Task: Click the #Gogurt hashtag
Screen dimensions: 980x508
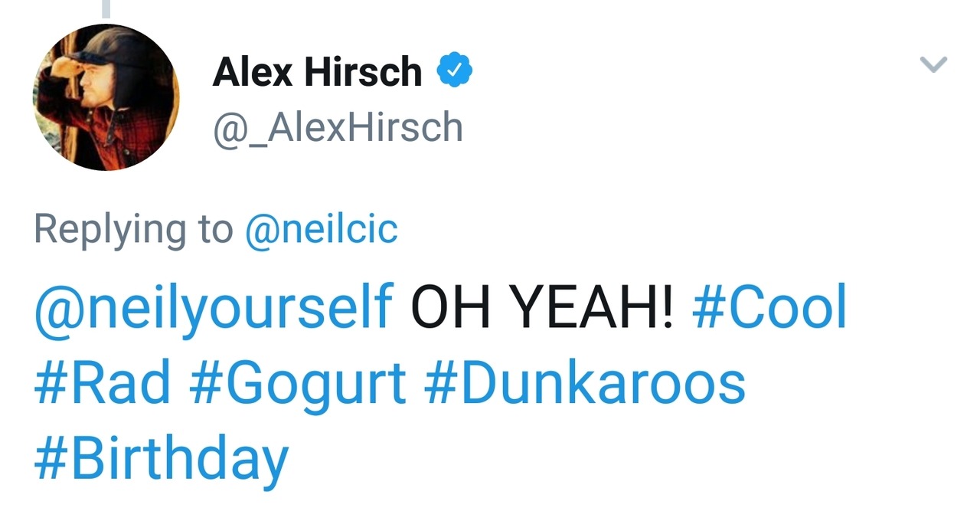Action: click(x=297, y=384)
